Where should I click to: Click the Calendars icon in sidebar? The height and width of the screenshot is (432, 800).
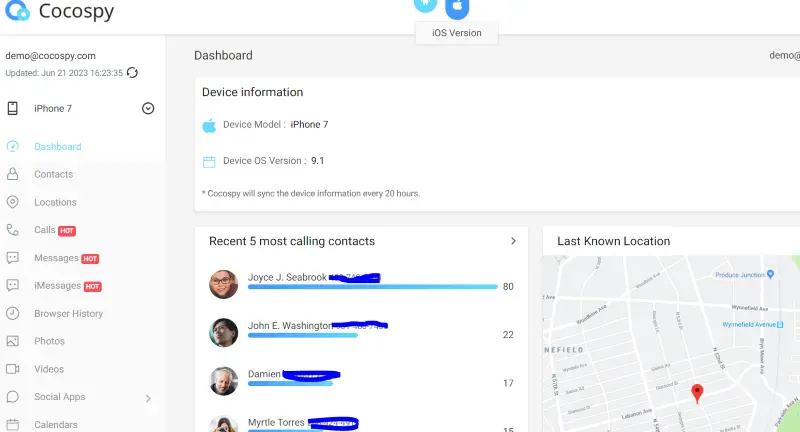pos(13,424)
